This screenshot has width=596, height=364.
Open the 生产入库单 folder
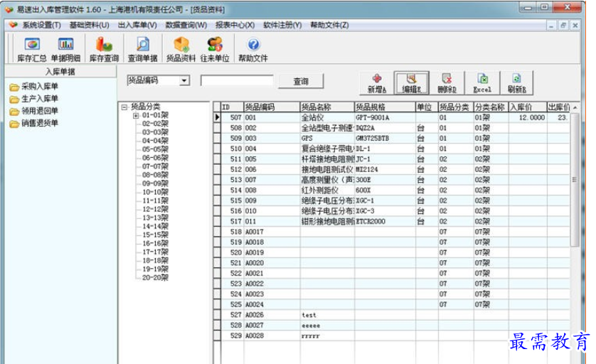(34, 99)
